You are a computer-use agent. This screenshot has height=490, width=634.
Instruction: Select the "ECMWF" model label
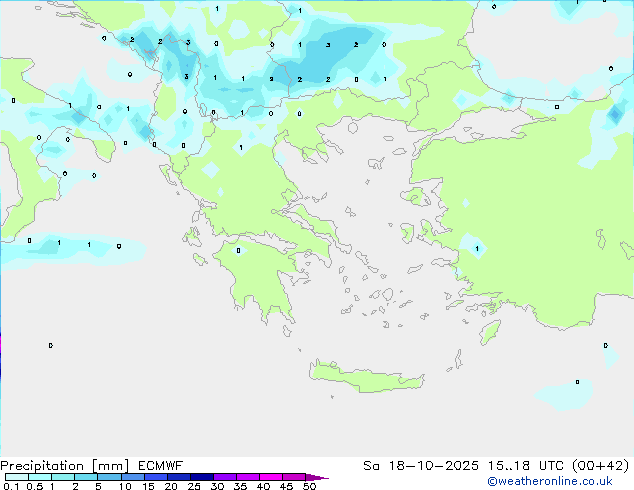click(161, 466)
